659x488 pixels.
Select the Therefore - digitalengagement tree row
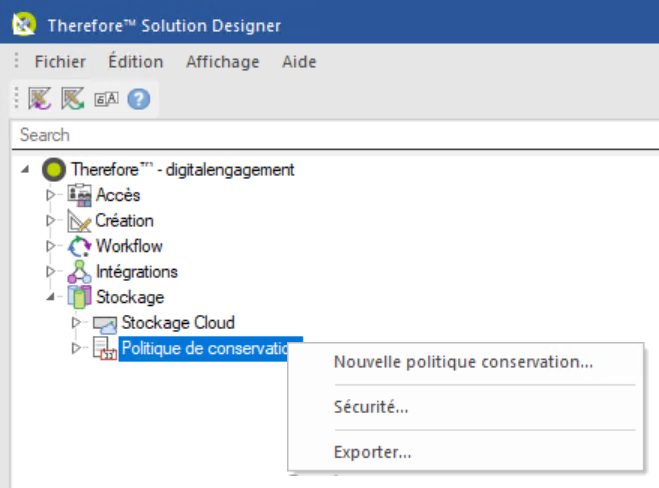[183, 170]
